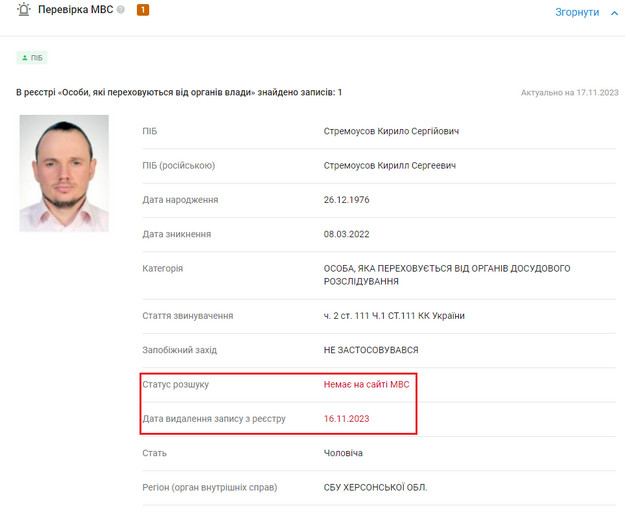
Task: Collapse section using the chevron up arrow
Action: pos(614,12)
